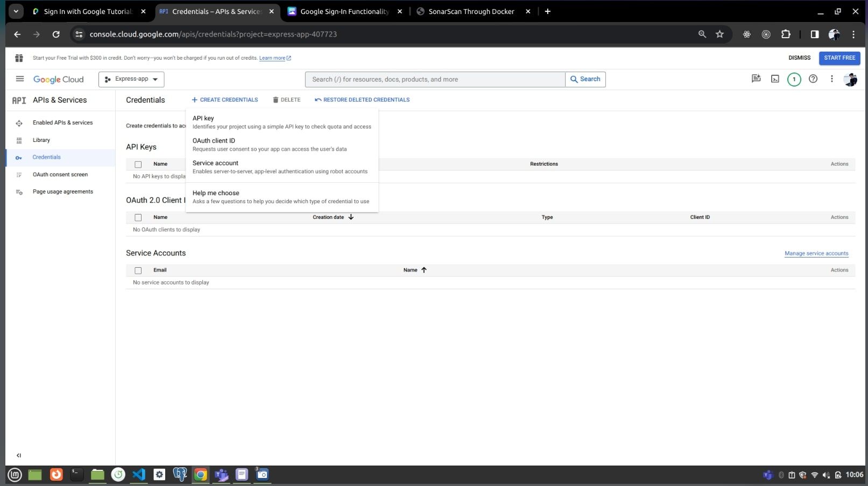
Task: Bookmark this page with the star icon
Action: 719,34
